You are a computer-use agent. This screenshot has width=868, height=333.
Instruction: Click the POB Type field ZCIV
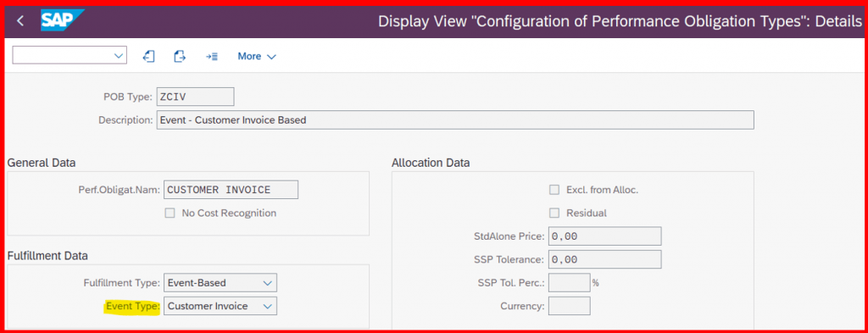point(196,97)
